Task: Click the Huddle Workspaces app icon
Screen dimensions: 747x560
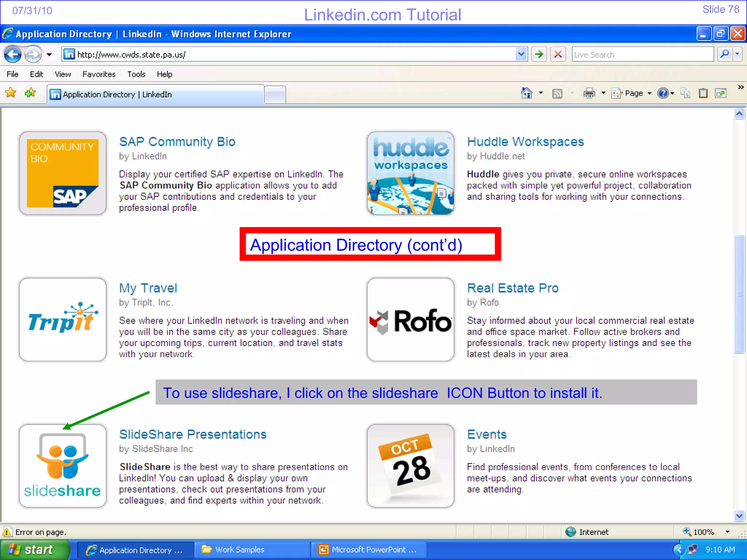Action: [x=411, y=173]
